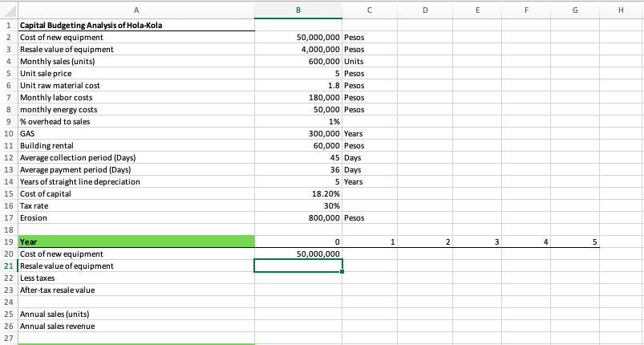Select the 300,000 GAS value

point(298,133)
